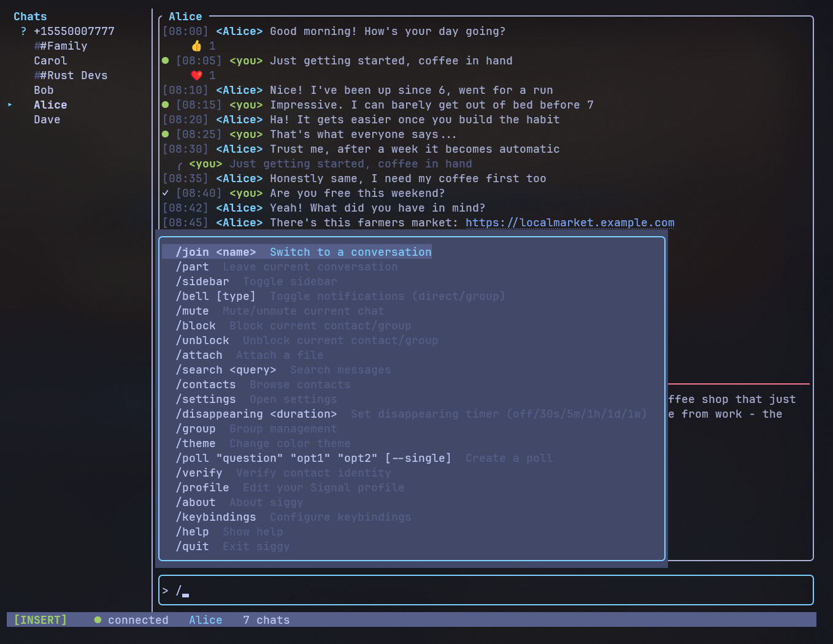Select /quit to exit siggy
Viewport: 833px width, 644px height.
192,546
